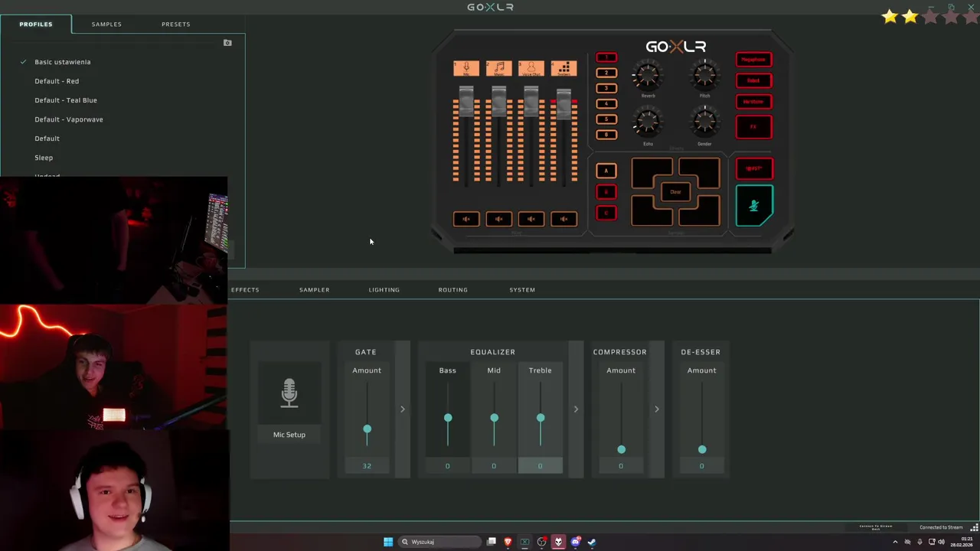Screen dimensions: 980x551
Task: Select the 'Default - Vaporwave' profile
Action: tap(69, 119)
